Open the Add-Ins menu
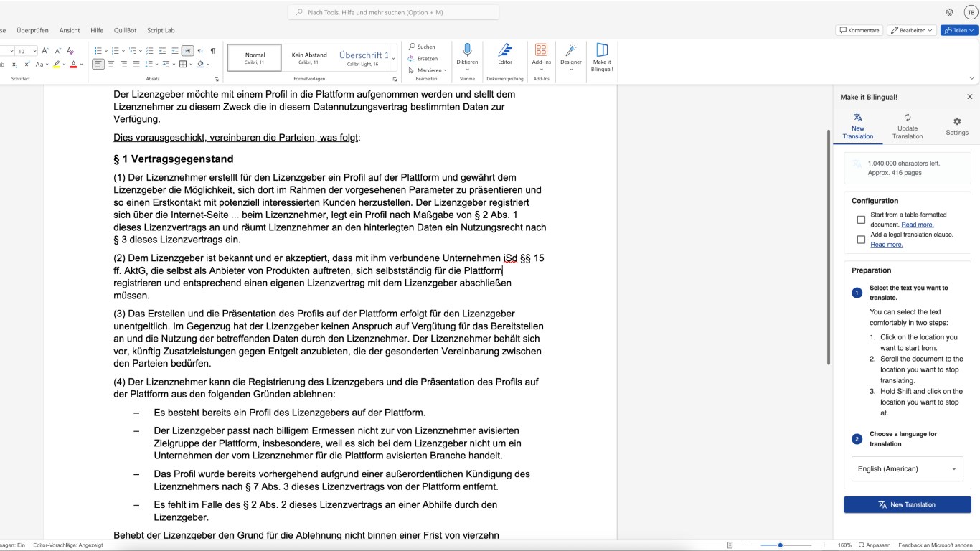Screen dimensions: 980x551 point(541,55)
